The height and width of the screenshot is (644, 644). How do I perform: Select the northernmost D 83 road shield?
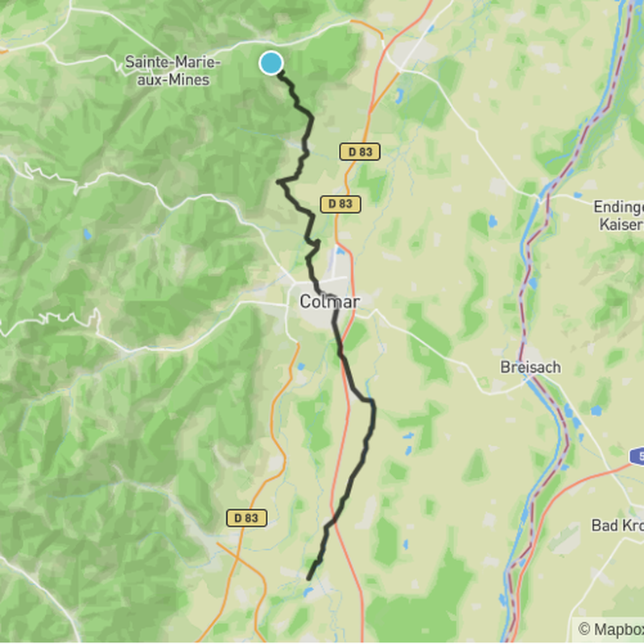[x=360, y=151]
